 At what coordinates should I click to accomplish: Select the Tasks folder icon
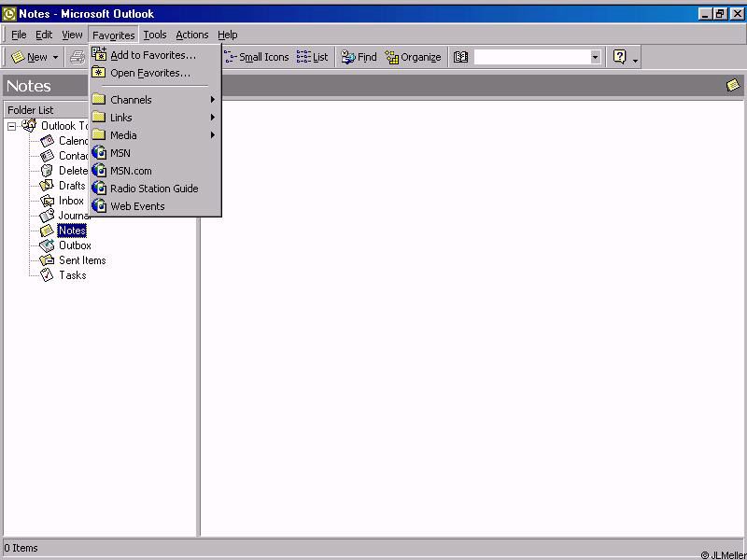[47, 275]
